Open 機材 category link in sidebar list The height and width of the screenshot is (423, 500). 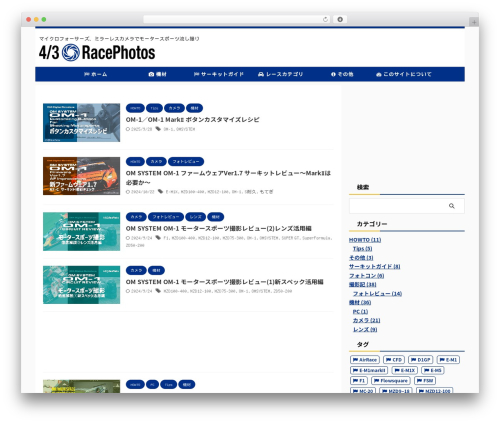(x=360, y=303)
